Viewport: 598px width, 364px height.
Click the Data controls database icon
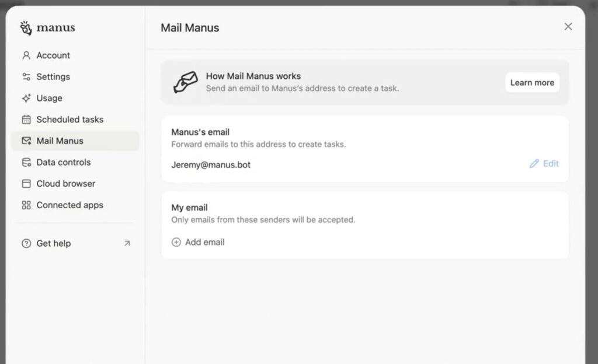(x=26, y=162)
